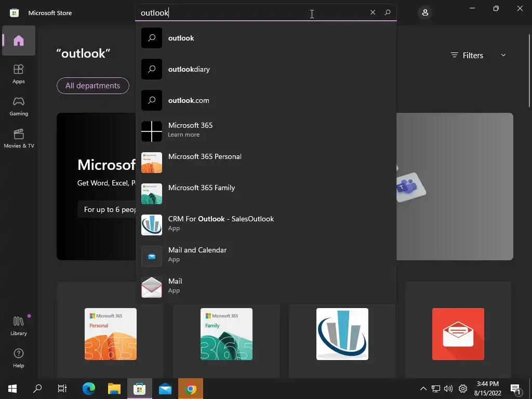Select the 'outlook' search suggestion
The height and width of the screenshot is (399, 532).
coord(265,38)
